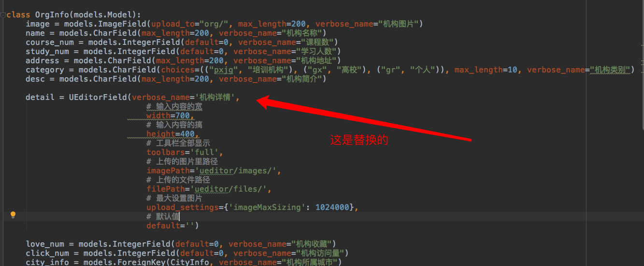Click the "机构图片" verbose_name string

[400, 24]
